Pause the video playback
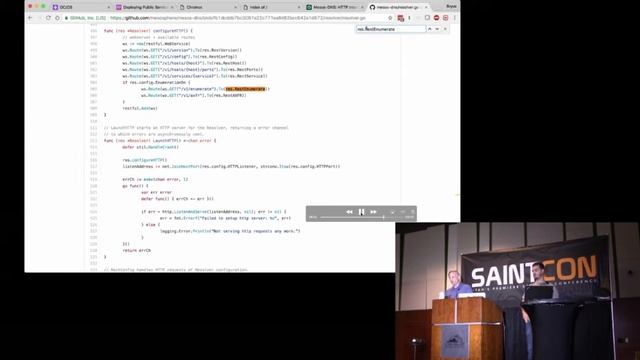 click(x=361, y=212)
